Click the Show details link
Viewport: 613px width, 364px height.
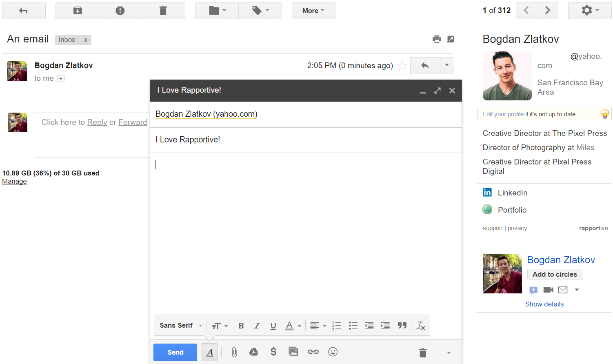click(x=544, y=304)
